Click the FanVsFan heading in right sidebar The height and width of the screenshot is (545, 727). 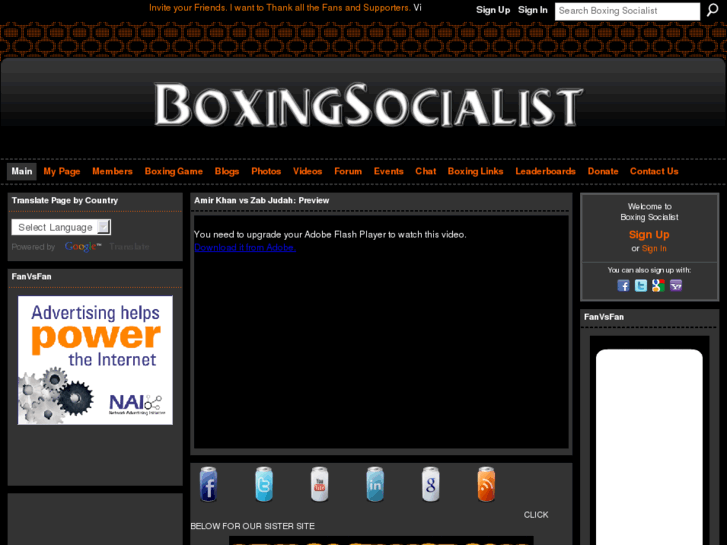604,317
